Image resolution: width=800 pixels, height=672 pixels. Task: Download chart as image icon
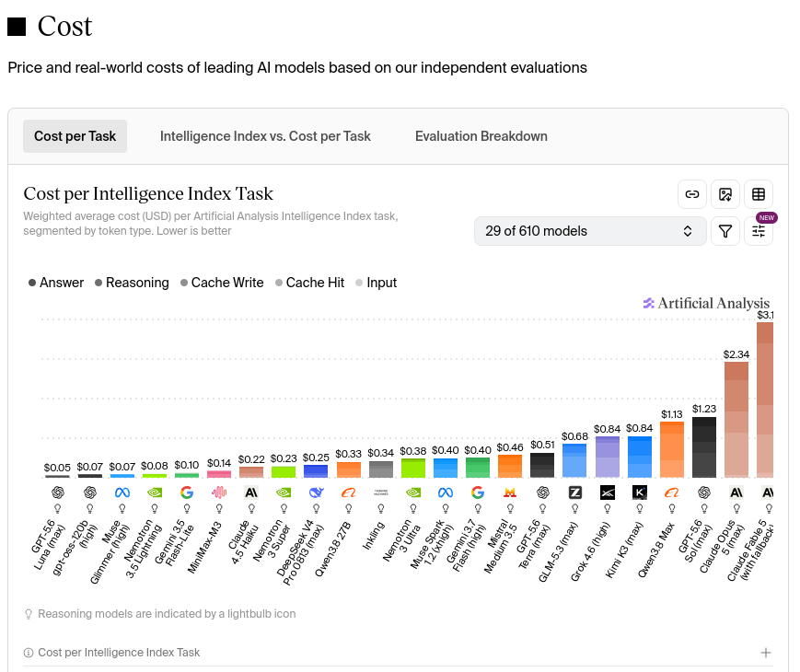[725, 194]
